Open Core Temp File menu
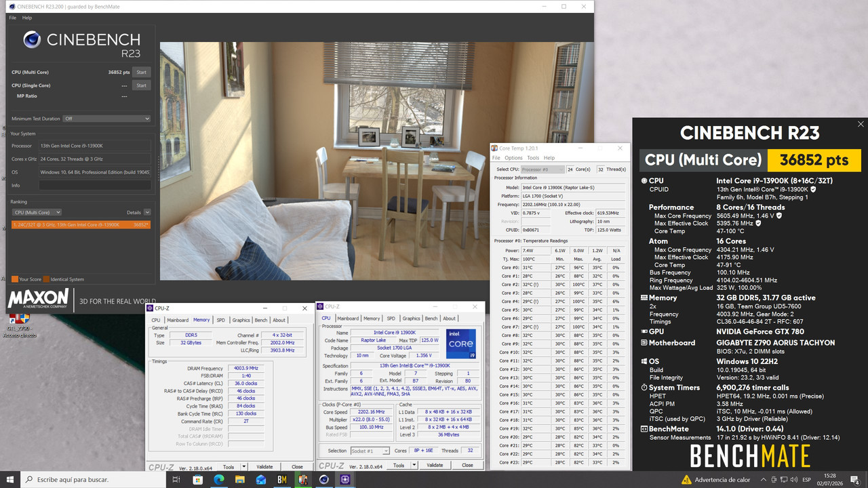 pyautogui.click(x=497, y=158)
